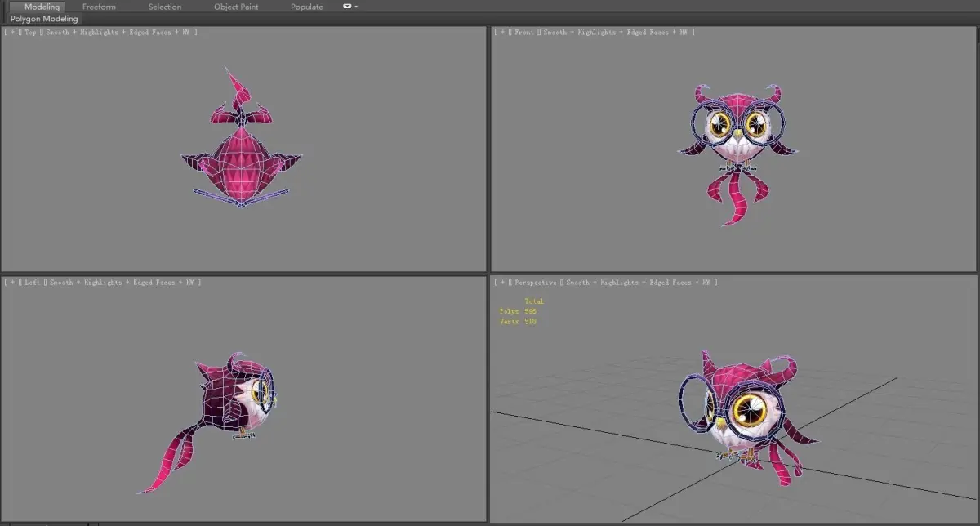The image size is (980, 526).
Task: Open the Top viewport Smooth + Highlights shading menu
Action: pos(121,33)
